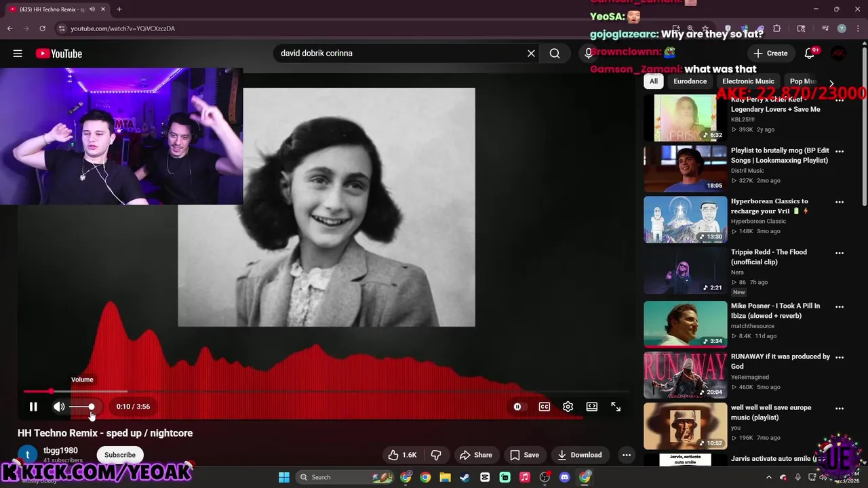Viewport: 868px width, 488px height.
Task: Open tbgg1980 channel name link
Action: coord(60,450)
